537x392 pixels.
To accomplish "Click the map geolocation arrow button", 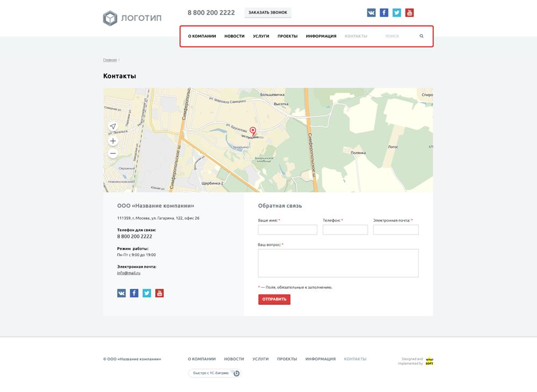I will click(113, 127).
